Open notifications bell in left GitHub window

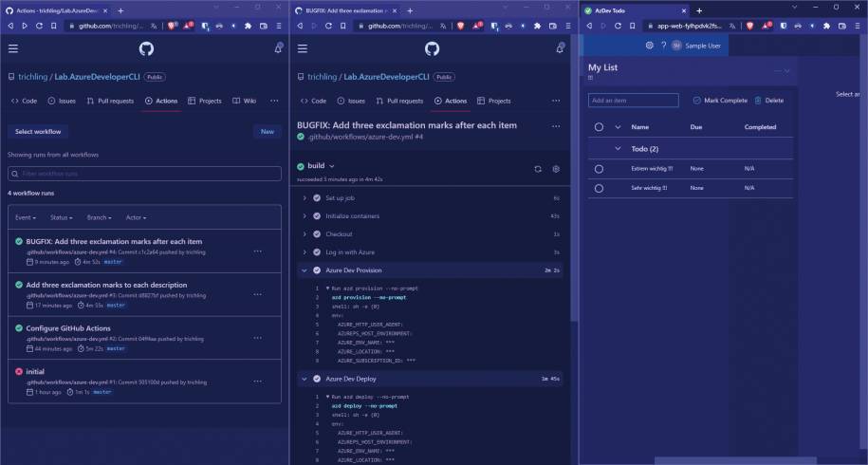[278, 48]
